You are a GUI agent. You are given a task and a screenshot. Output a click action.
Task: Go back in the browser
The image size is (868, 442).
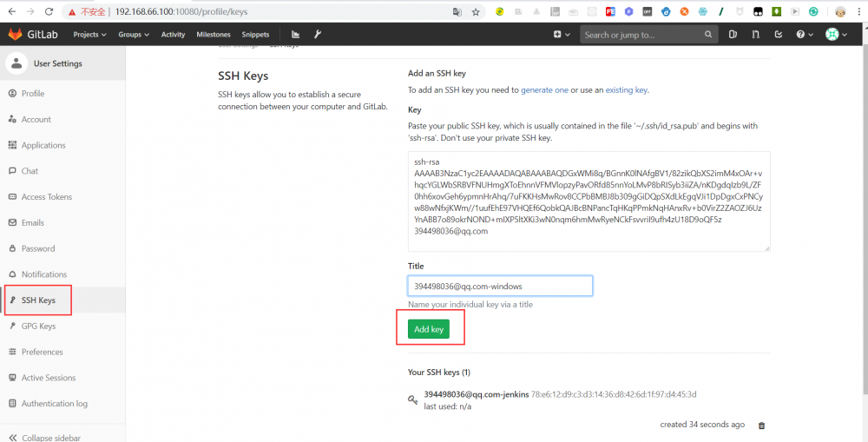12,11
